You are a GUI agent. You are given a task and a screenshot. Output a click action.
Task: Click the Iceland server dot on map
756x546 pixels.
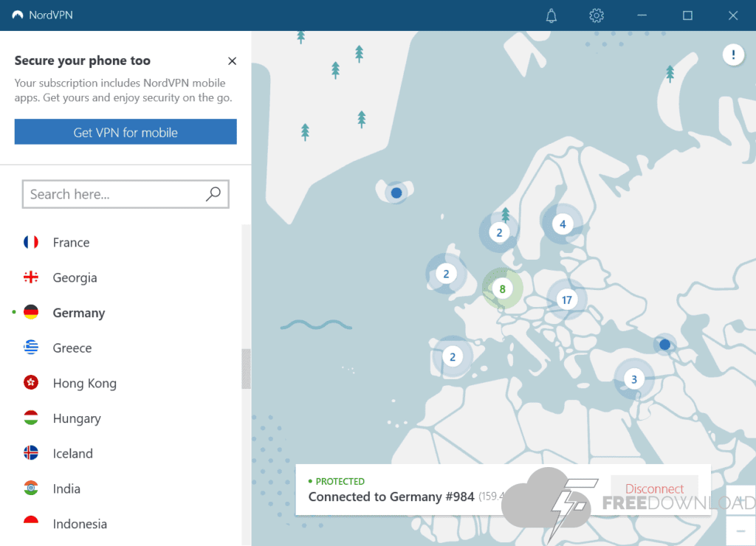396,193
